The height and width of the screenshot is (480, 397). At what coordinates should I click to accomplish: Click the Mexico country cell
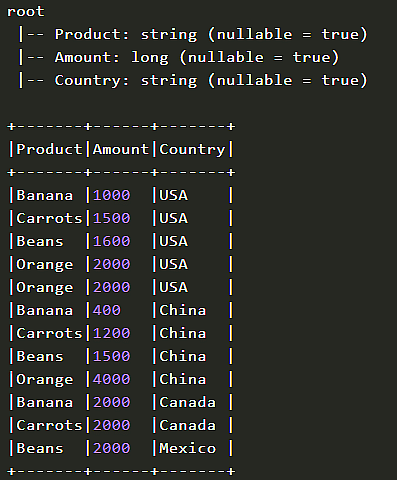coord(187,448)
